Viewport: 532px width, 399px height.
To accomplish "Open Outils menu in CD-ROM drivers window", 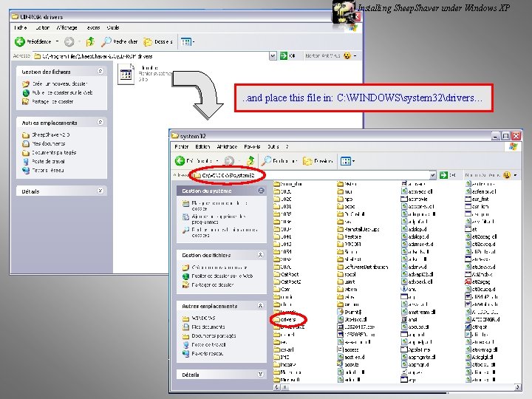I will click(x=113, y=27).
